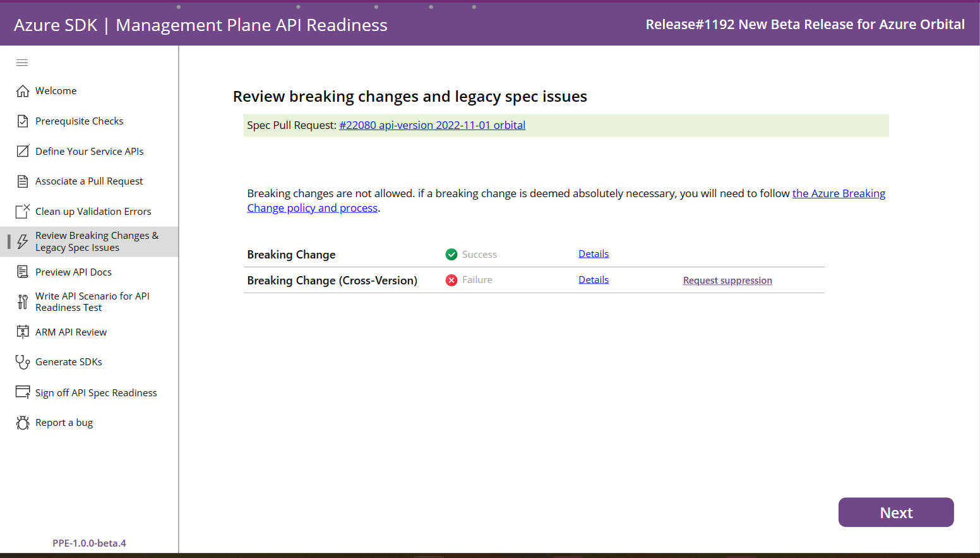Click the Associate a Pull Request page icon

tap(23, 181)
